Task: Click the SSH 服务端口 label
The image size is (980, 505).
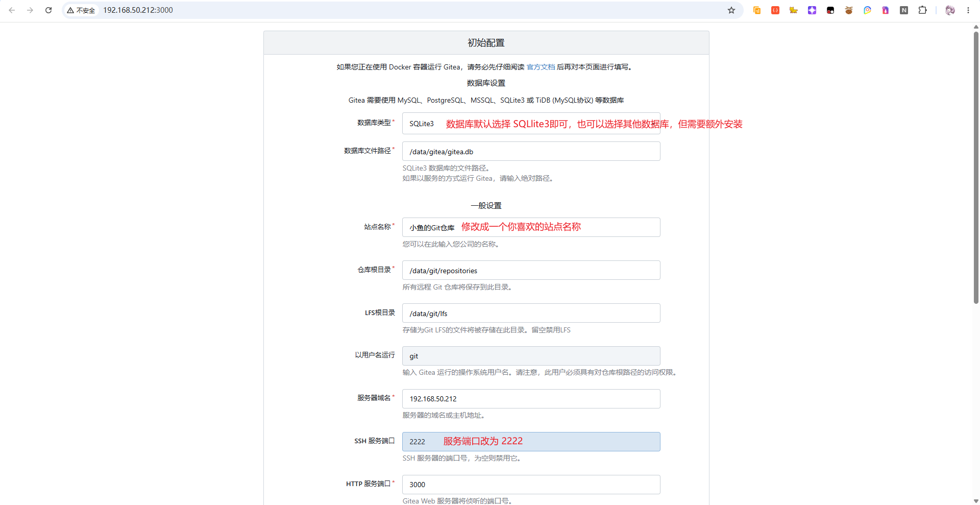Action: (x=375, y=441)
